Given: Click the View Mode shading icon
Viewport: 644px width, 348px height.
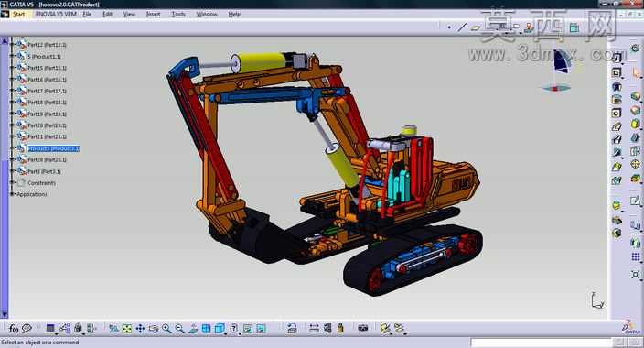Looking at the screenshot, I should point(233,328).
